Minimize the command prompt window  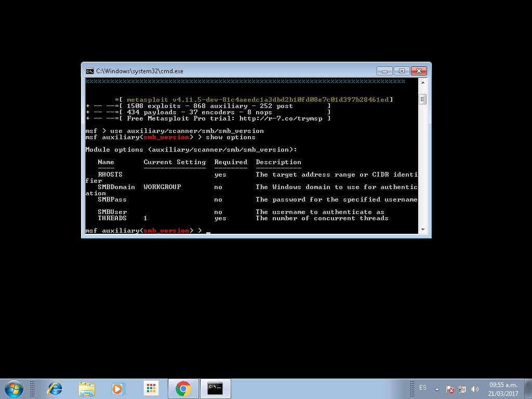(384, 71)
